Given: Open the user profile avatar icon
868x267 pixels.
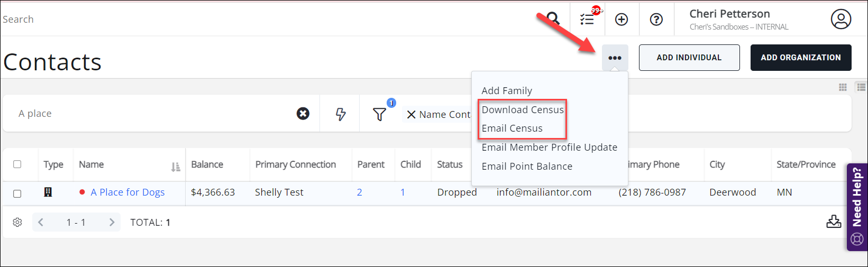Looking at the screenshot, I should (x=840, y=20).
